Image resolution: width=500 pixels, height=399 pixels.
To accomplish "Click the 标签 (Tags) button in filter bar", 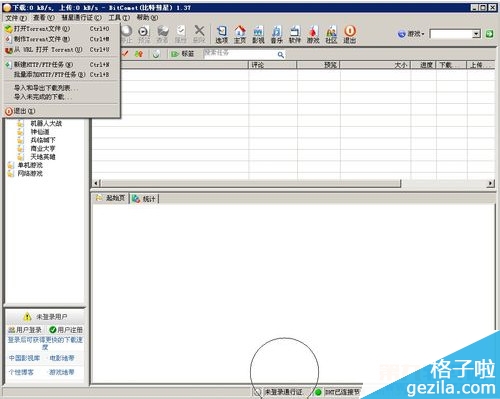I will pyautogui.click(x=182, y=54).
